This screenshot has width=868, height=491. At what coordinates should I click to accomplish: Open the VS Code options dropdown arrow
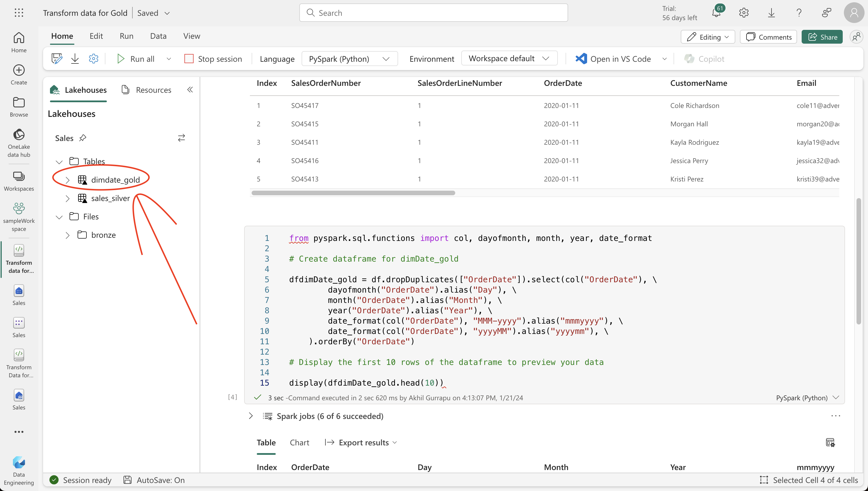point(664,59)
